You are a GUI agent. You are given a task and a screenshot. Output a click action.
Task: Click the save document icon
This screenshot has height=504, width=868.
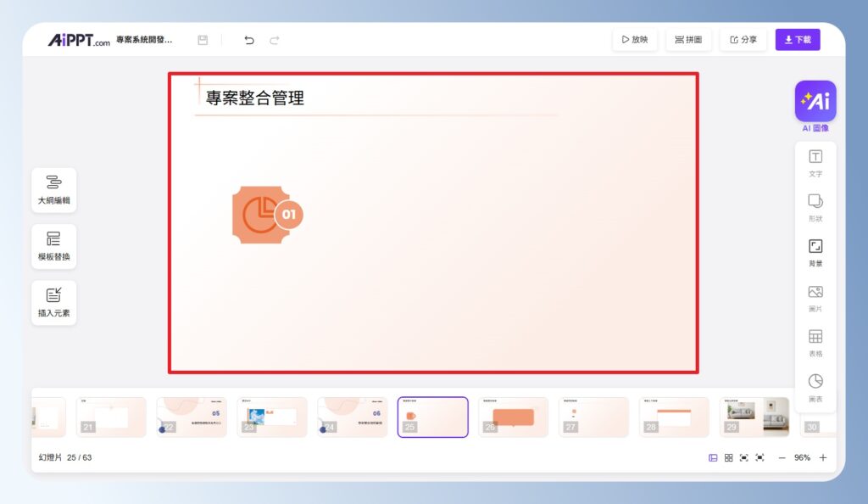[202, 39]
